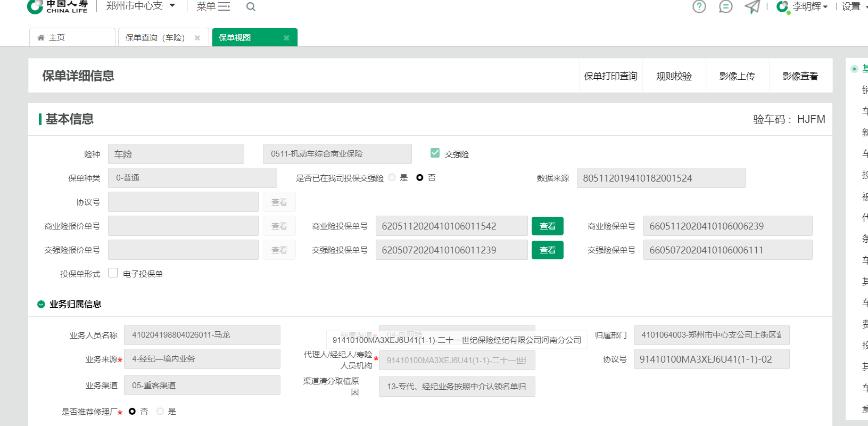Select 是 for 已在我司投保交强险
Image resolution: width=868 pixels, height=426 pixels.
pyautogui.click(x=392, y=178)
